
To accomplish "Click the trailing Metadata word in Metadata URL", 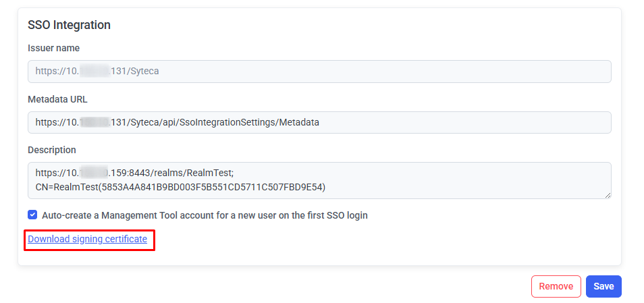I will pyautogui.click(x=298, y=122).
